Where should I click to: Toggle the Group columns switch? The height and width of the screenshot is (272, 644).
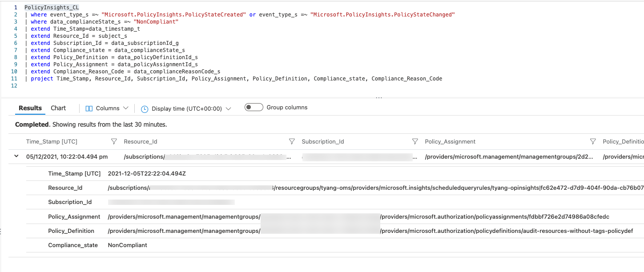254,108
